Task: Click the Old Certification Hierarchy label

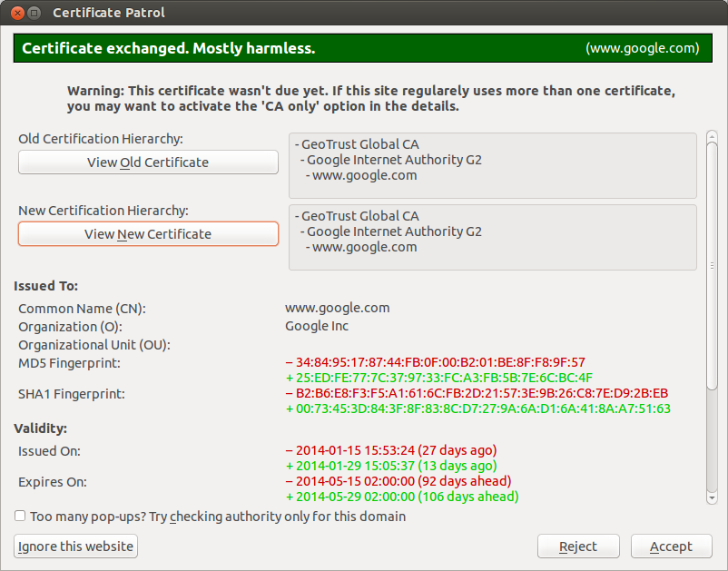Action: 101,139
